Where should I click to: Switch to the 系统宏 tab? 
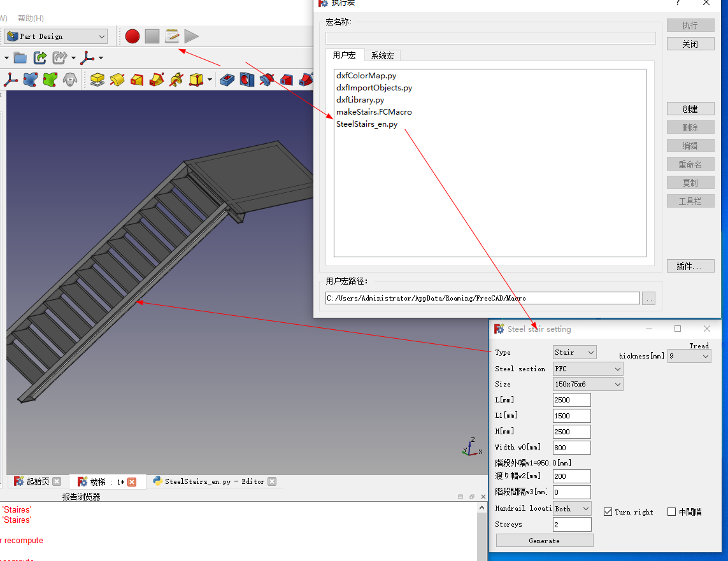tap(382, 55)
